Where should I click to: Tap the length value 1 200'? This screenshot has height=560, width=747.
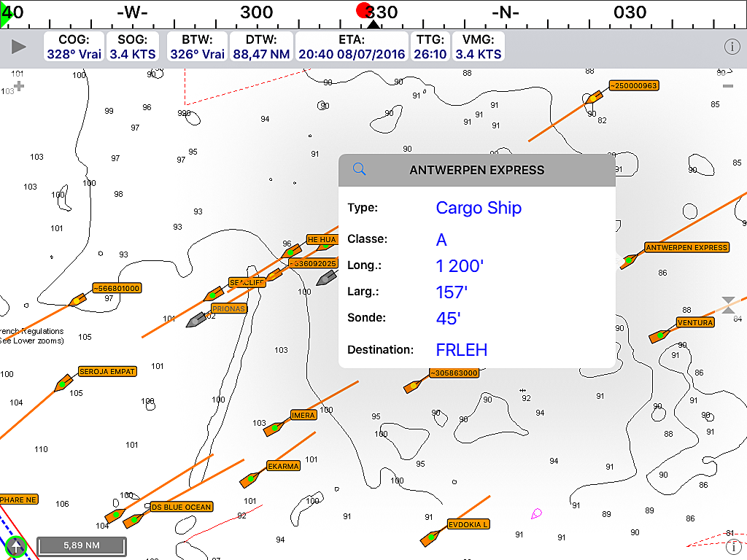coord(460,265)
